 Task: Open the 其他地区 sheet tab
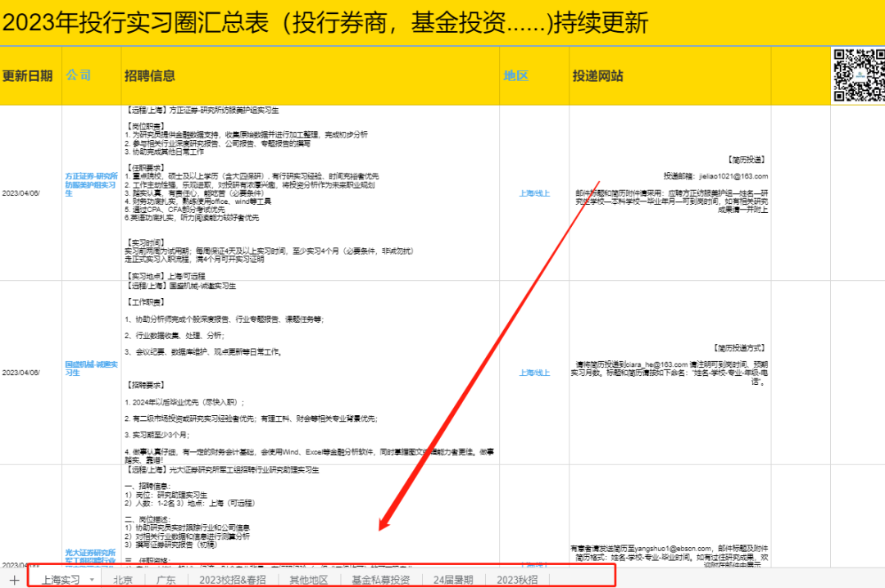click(x=309, y=580)
